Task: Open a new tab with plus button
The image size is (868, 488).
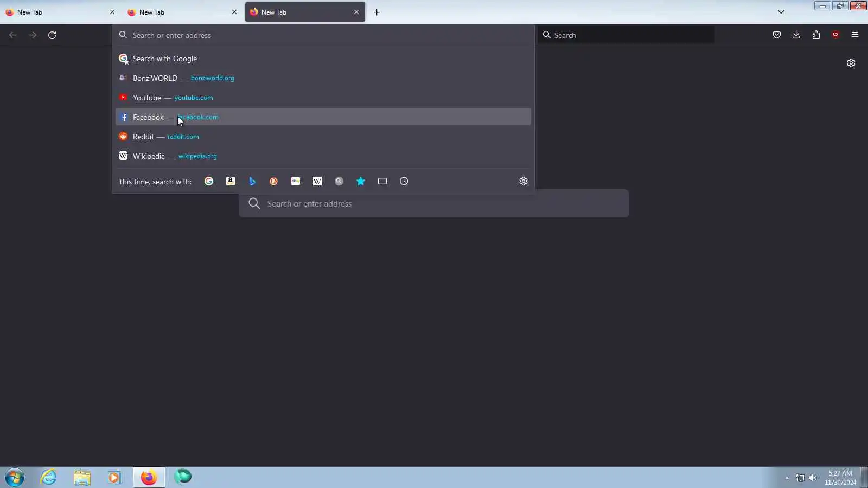Action: (x=377, y=12)
